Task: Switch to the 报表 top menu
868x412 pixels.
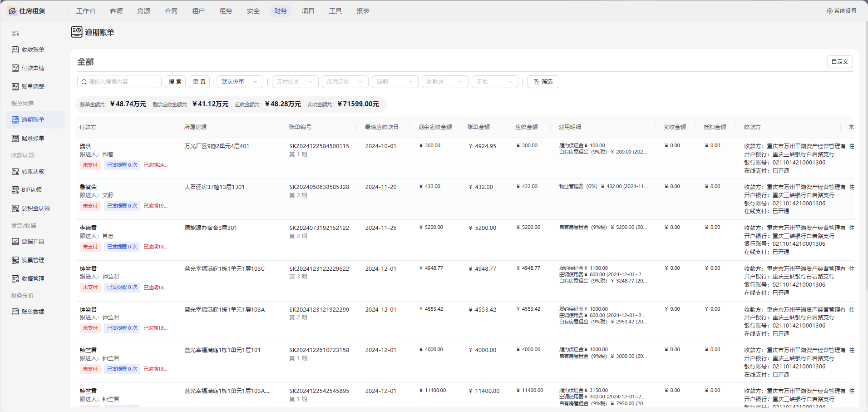Action: [363, 11]
